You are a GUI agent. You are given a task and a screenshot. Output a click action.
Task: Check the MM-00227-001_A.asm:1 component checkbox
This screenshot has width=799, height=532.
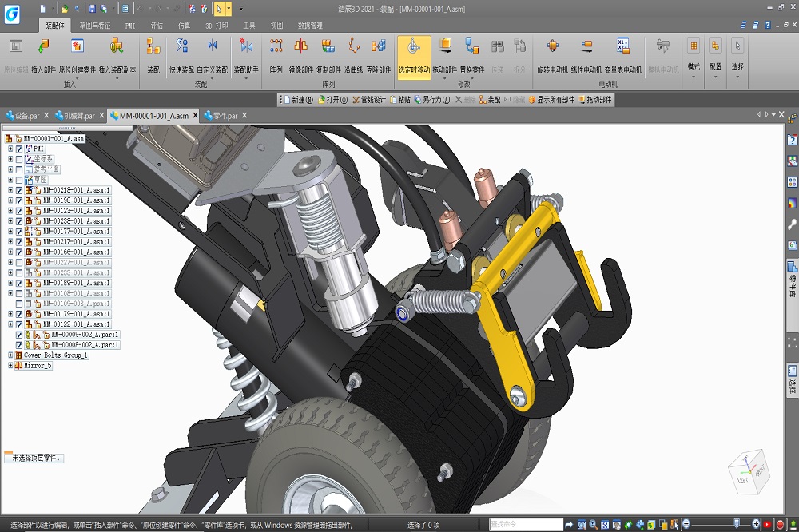click(19, 263)
